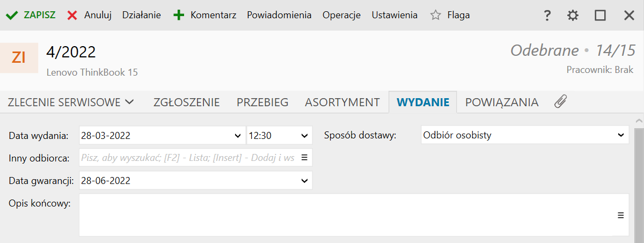Click the red X Anuluj button
The height and width of the screenshot is (243, 644).
pyautogui.click(x=72, y=16)
